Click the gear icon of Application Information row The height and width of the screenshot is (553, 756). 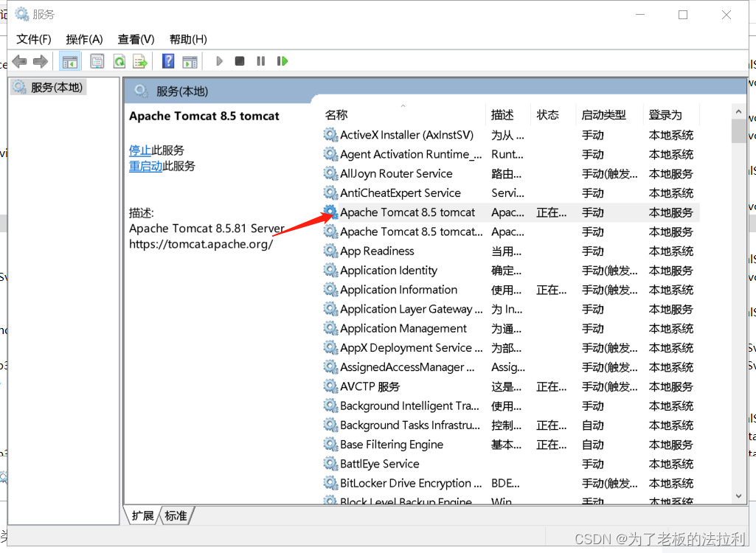(330, 289)
